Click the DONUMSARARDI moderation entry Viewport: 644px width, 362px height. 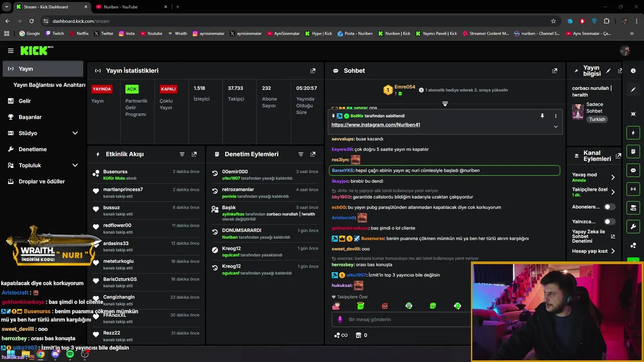(265, 233)
